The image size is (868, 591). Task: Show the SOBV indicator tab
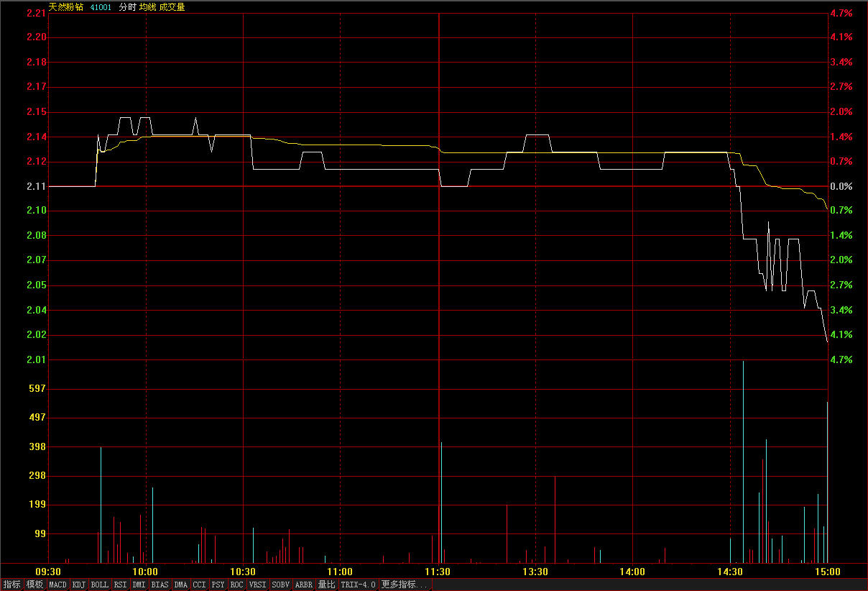pyautogui.click(x=281, y=585)
